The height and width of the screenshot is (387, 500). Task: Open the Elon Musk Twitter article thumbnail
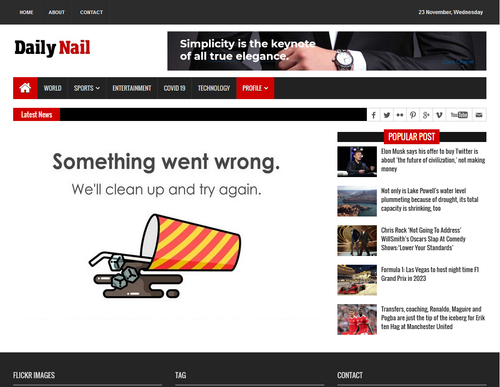point(357,162)
